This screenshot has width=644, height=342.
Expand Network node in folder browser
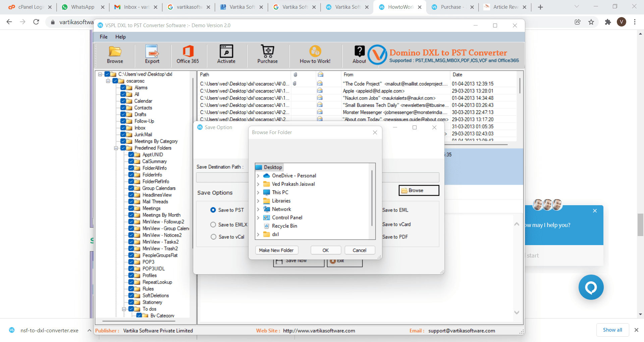(x=258, y=209)
